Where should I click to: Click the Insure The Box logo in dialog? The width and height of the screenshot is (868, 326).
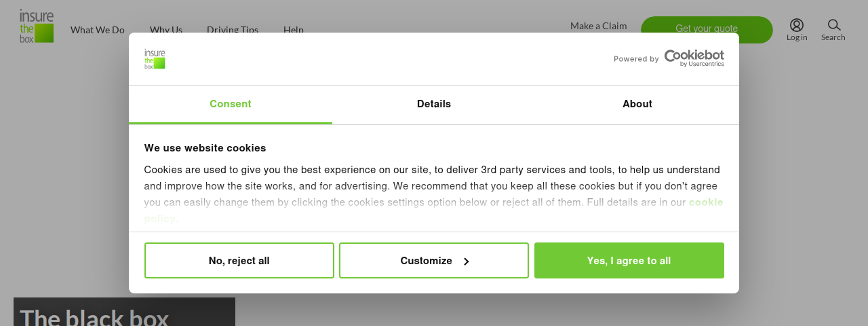pyautogui.click(x=155, y=59)
